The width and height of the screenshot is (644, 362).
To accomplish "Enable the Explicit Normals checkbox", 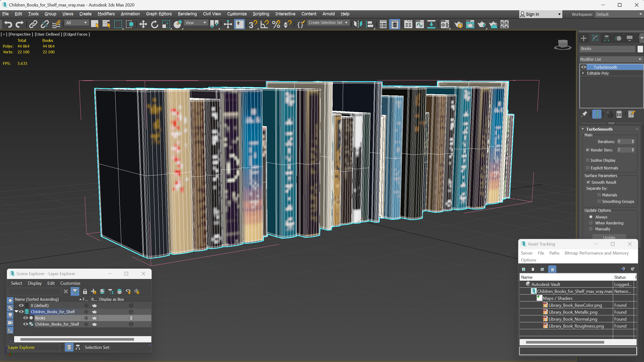I will pyautogui.click(x=588, y=168).
